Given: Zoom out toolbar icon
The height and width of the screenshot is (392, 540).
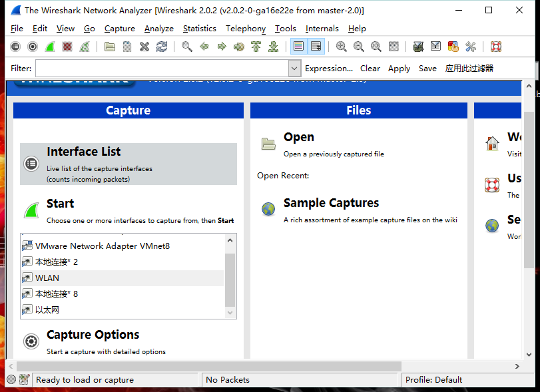Looking at the screenshot, I should pos(358,47).
